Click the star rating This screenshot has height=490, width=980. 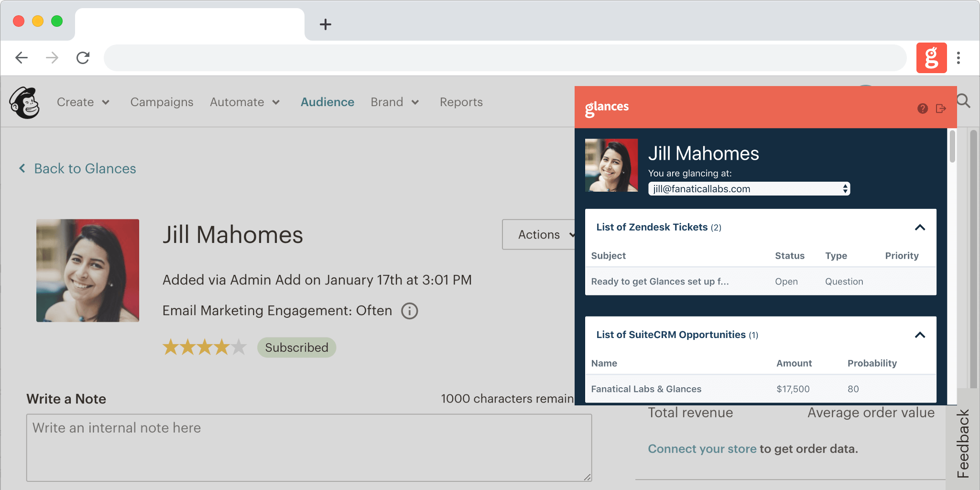coord(205,347)
